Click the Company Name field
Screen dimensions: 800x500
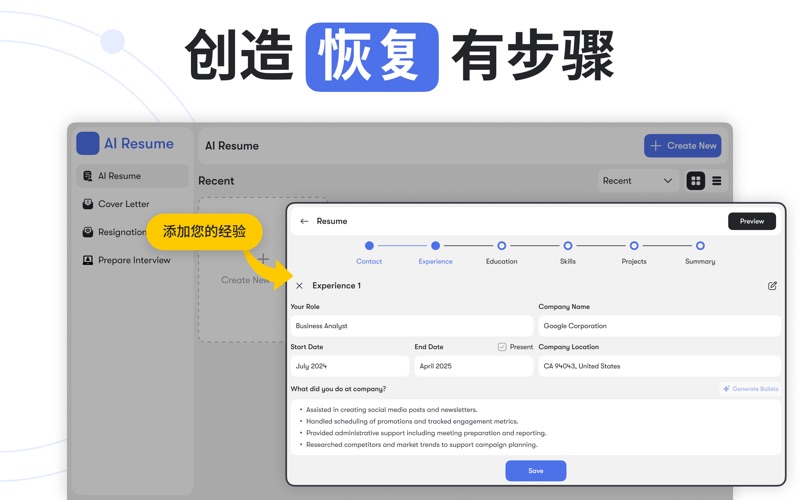[660, 326]
